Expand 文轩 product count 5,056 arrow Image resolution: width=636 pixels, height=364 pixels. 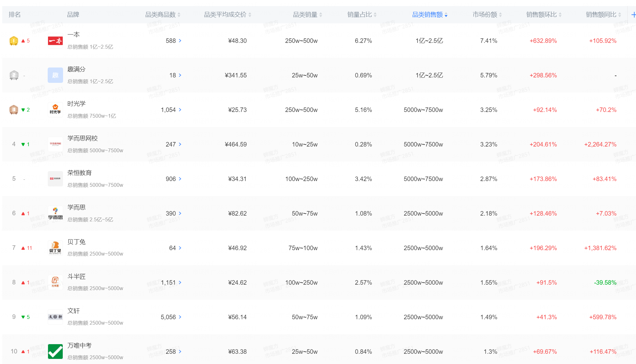click(x=180, y=317)
